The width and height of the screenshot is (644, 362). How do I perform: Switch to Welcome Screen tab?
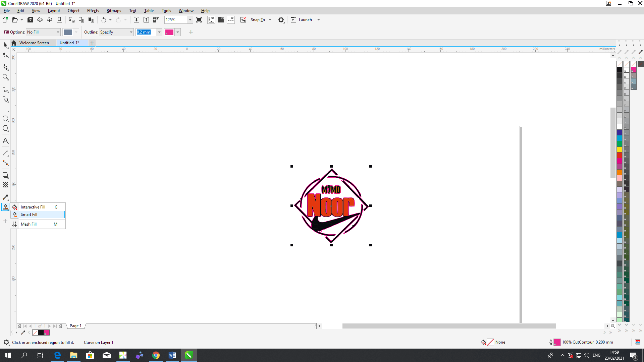click(x=34, y=43)
